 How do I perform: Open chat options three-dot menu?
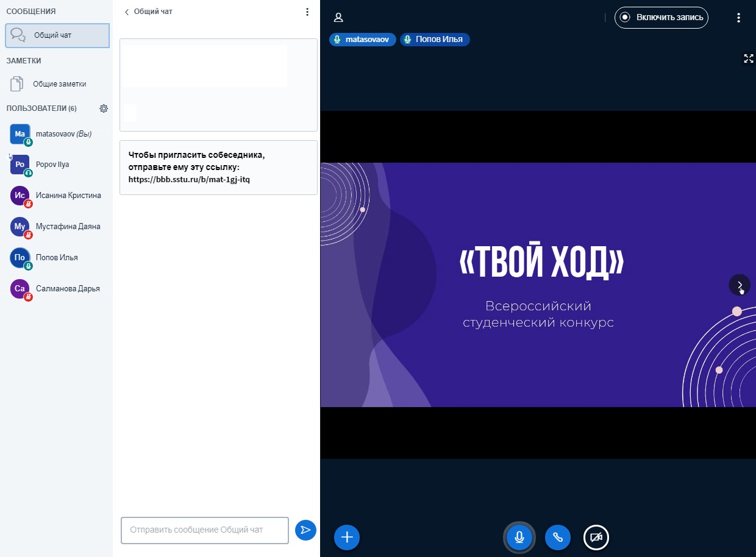tap(307, 12)
